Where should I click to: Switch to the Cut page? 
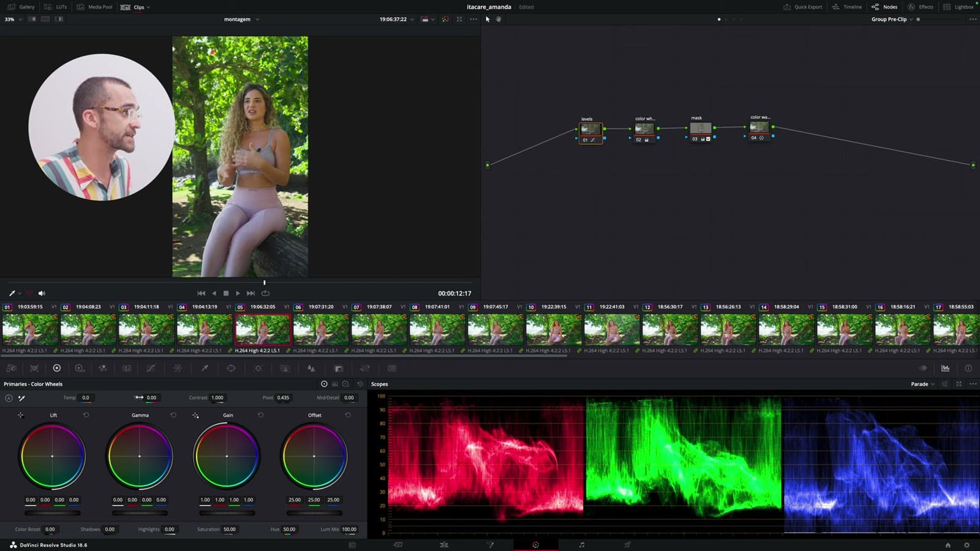pos(398,545)
